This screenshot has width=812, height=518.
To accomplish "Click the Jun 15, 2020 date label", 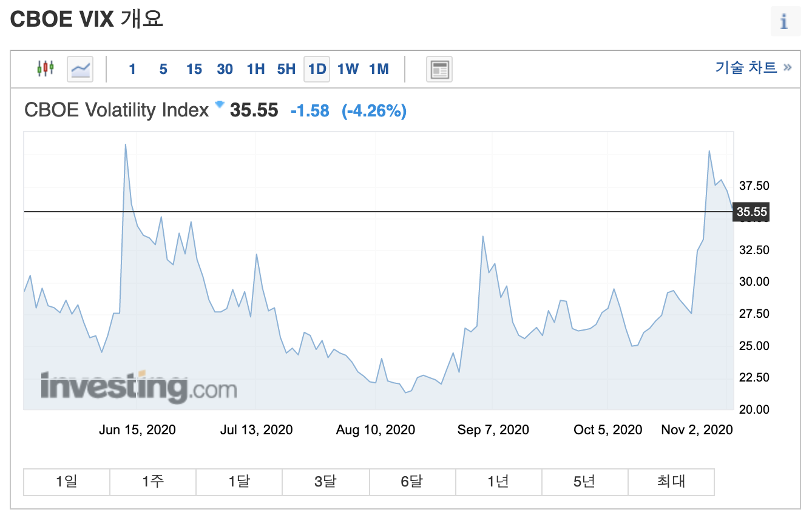I will 137,430.
